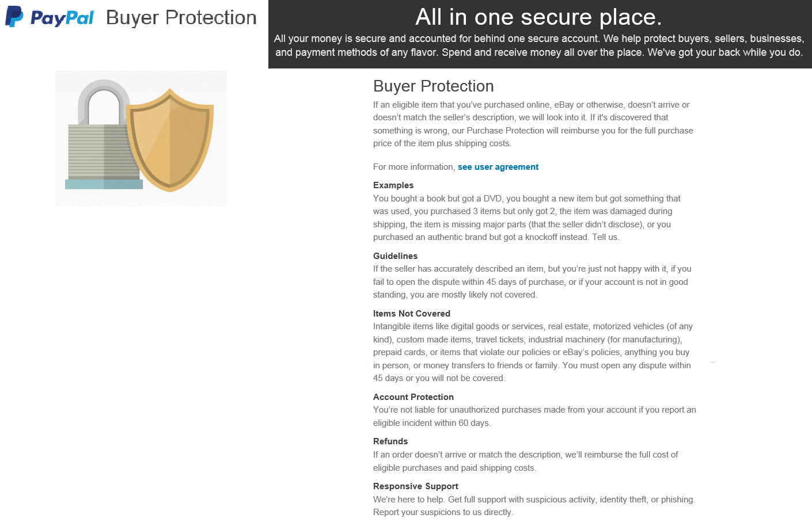Click the paragraph starting "You bought a book"
The width and height of the screenshot is (812, 526).
click(x=526, y=218)
